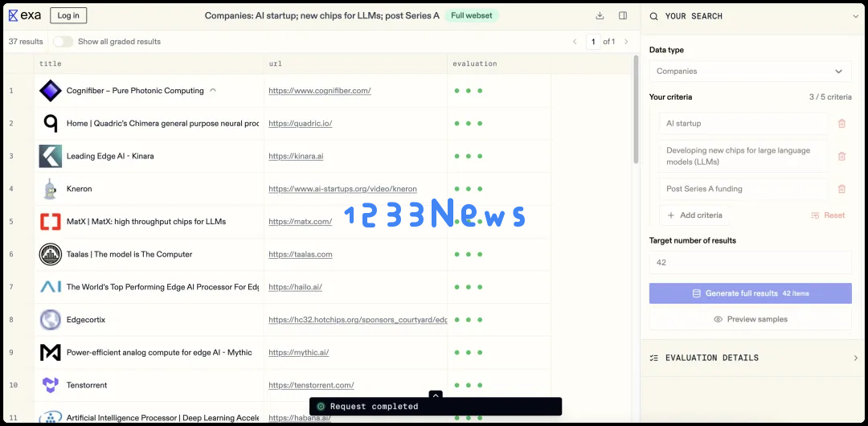Click the evaluation column header
The height and width of the screenshot is (426, 868).
click(x=499, y=63)
